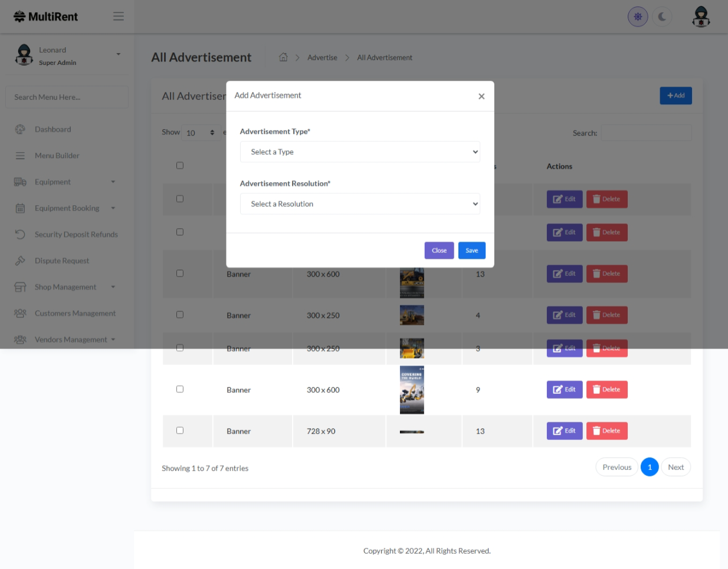This screenshot has width=728, height=569.
Task: Switch to light mode sun icon
Action: tap(638, 17)
